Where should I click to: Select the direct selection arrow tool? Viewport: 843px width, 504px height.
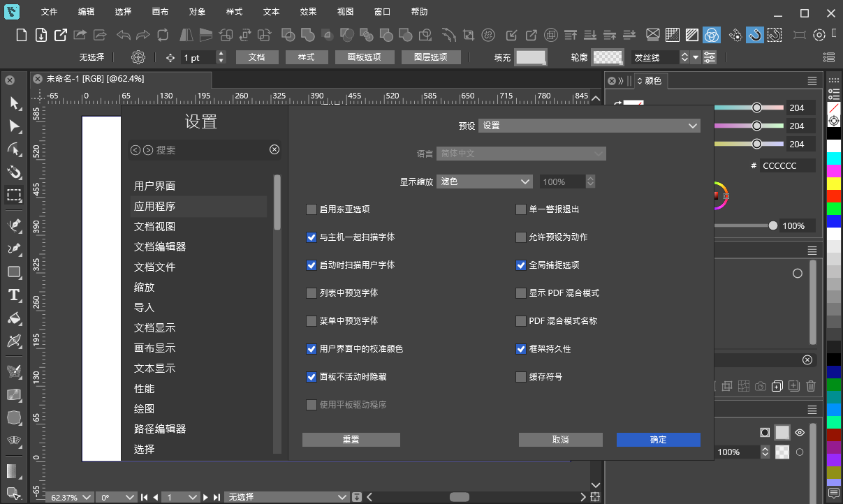click(14, 128)
